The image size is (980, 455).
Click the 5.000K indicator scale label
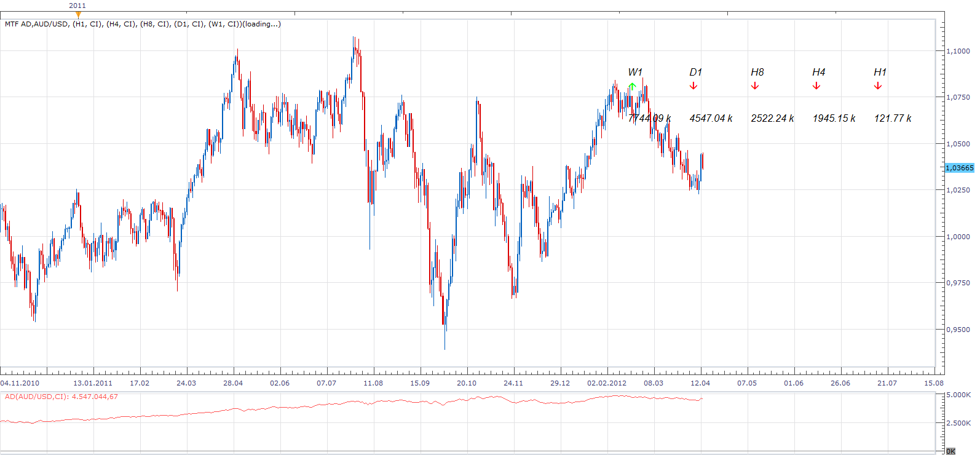pyautogui.click(x=958, y=395)
